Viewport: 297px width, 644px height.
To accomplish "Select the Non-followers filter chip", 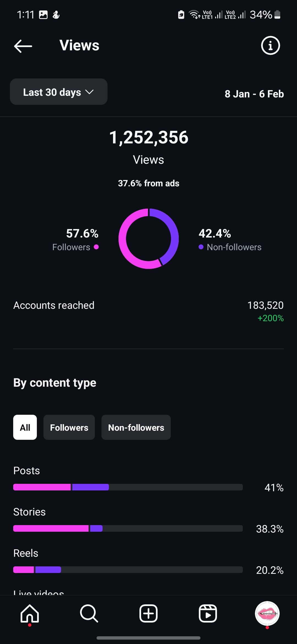I will 136,427.
